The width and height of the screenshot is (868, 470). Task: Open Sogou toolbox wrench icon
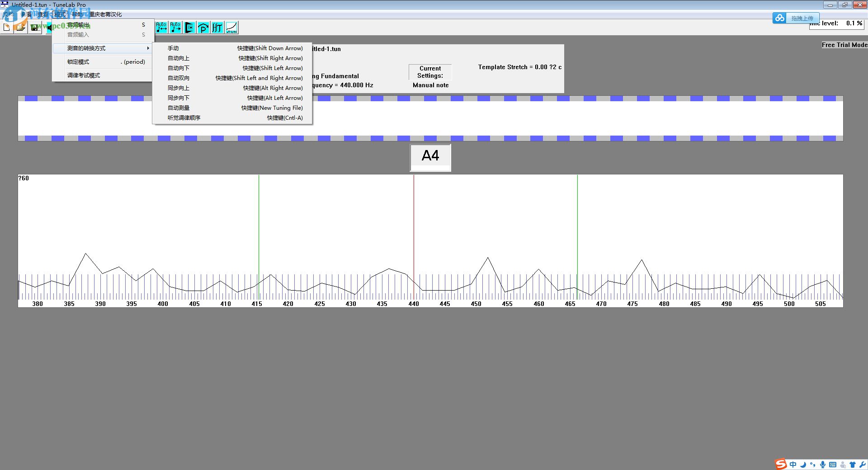click(x=862, y=465)
